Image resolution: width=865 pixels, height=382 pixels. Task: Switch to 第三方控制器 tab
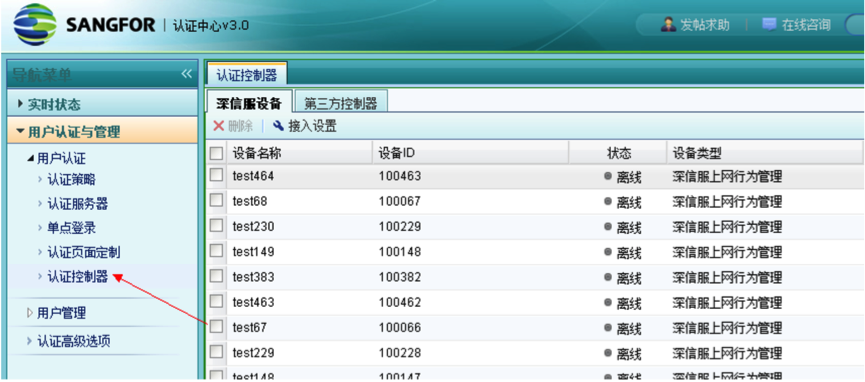[340, 103]
